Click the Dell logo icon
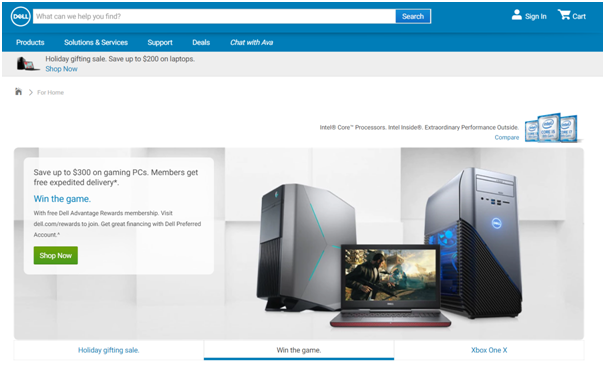The width and height of the screenshot is (605, 371). 20,17
